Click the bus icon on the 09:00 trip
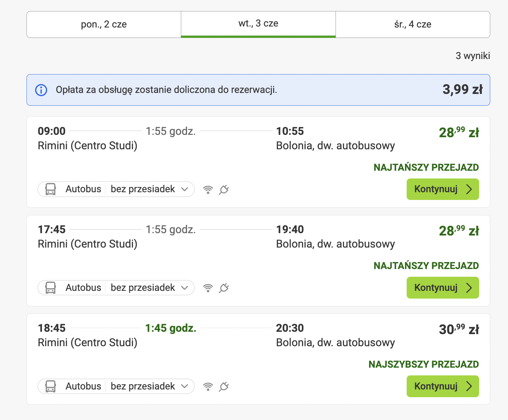Image resolution: width=508 pixels, height=420 pixels. click(x=51, y=189)
